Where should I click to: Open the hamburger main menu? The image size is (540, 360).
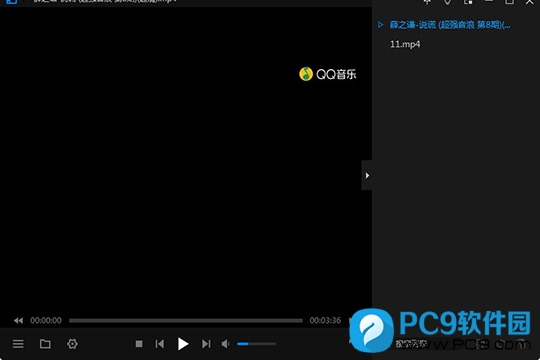pos(18,344)
